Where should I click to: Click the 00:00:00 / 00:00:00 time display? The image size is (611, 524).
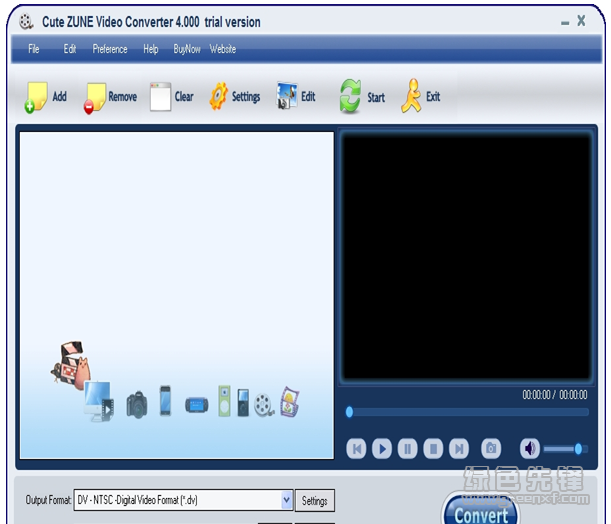[x=554, y=395]
